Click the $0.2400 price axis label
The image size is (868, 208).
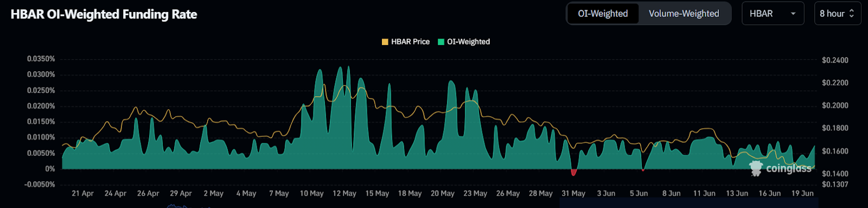pos(835,60)
